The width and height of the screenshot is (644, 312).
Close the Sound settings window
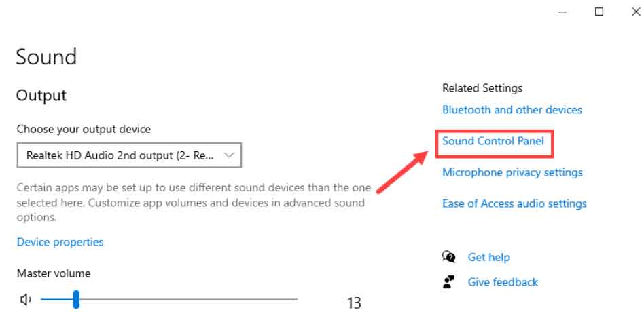pyautogui.click(x=635, y=12)
